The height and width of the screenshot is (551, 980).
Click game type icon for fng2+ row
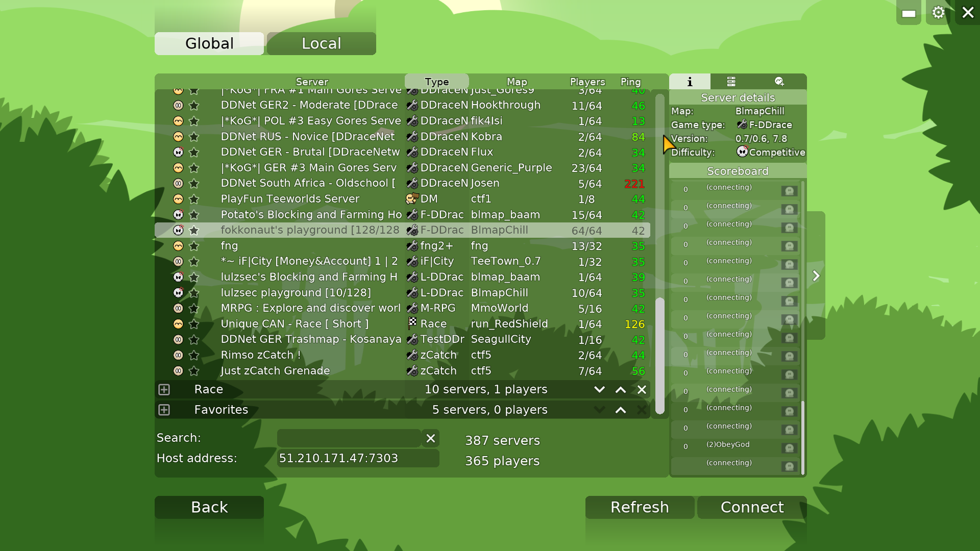[412, 246]
